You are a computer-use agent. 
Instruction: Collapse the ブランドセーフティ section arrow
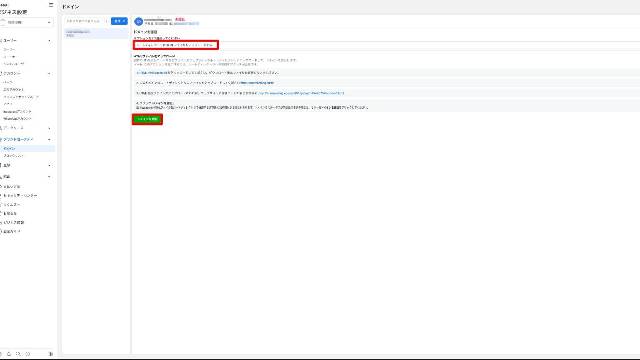(x=49, y=140)
